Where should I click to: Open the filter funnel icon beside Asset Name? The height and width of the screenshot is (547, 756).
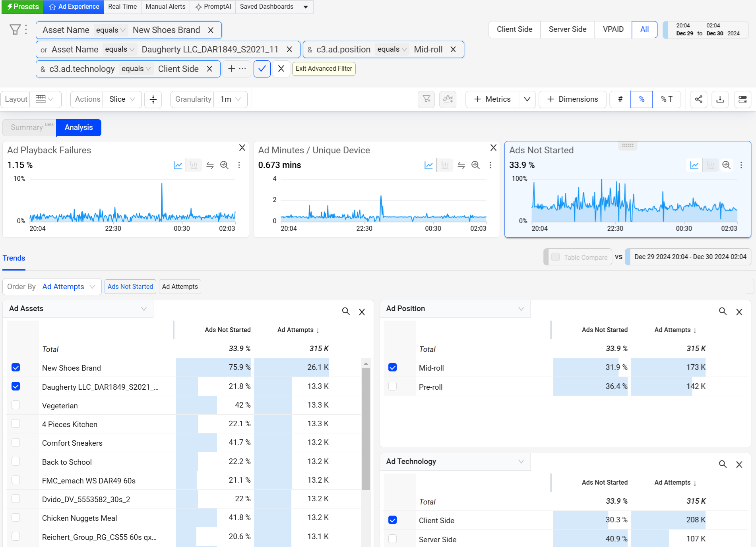[x=15, y=30]
